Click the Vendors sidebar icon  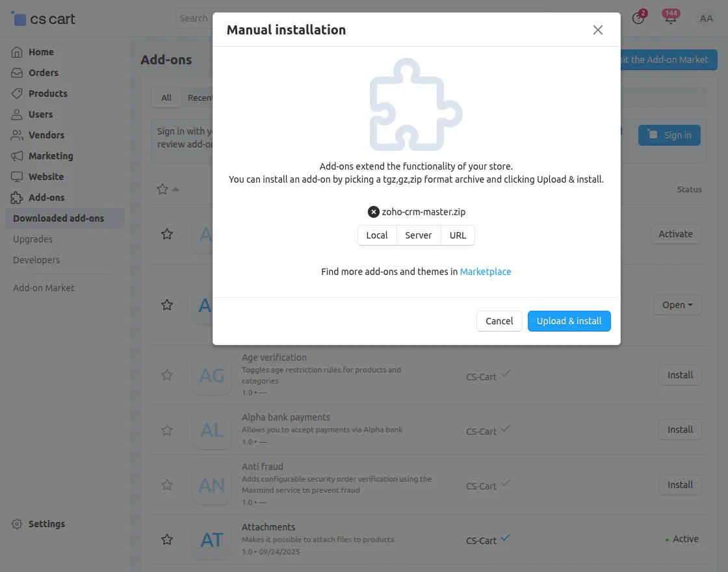tap(18, 135)
